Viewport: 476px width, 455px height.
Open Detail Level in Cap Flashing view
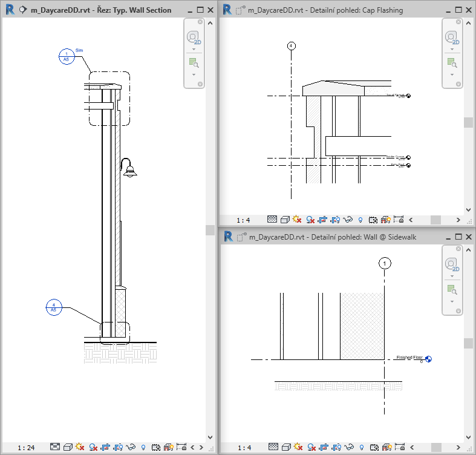272,219
